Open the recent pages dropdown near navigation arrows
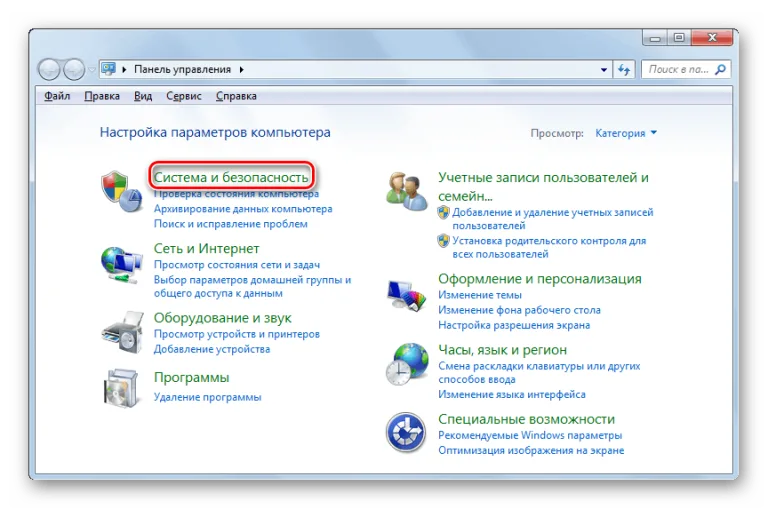Viewport: 768px width, 509px height. tap(92, 70)
